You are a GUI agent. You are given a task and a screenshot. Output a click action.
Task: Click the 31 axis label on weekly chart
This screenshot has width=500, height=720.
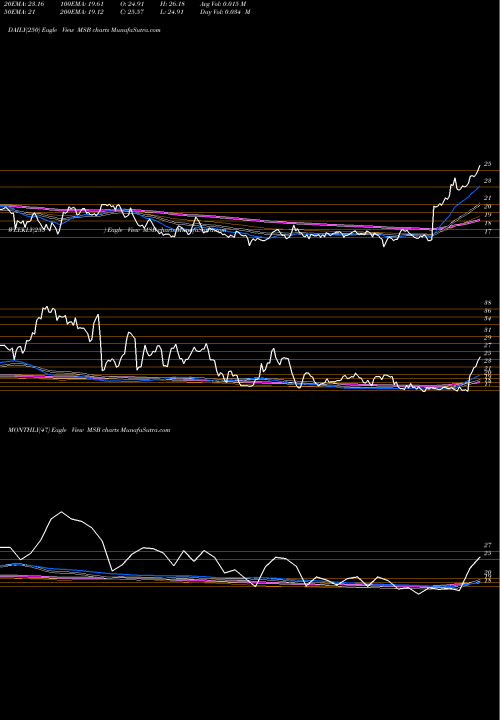coord(488,330)
